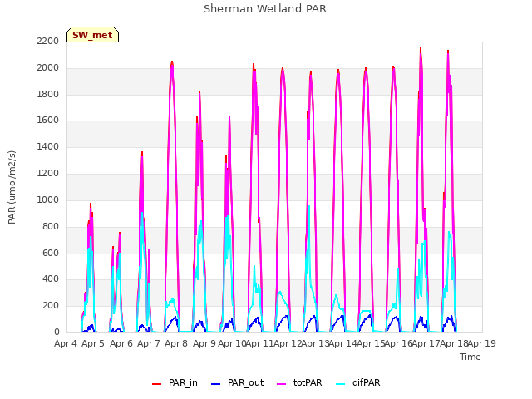The height and width of the screenshot is (399, 532).
Task: Toggle the difPAR legend entry
Action: tap(358, 382)
